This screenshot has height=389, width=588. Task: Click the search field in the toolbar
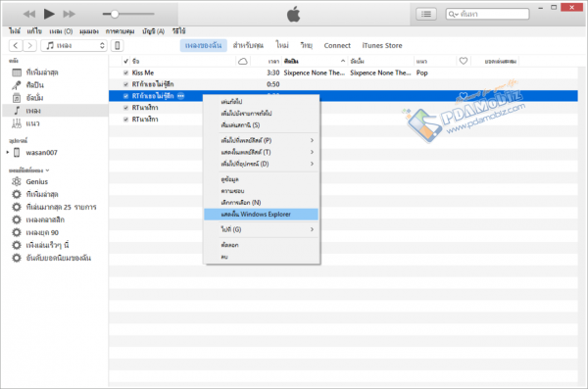(x=487, y=14)
